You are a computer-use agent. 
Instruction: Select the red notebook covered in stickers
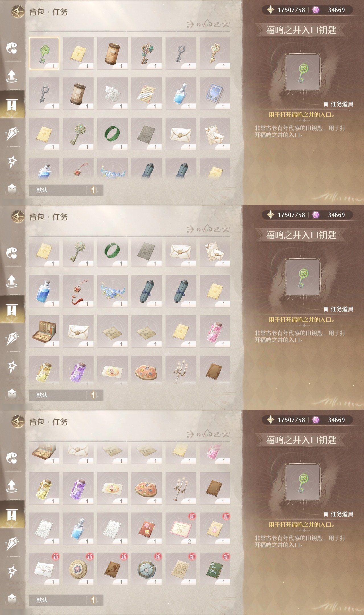(146, 529)
